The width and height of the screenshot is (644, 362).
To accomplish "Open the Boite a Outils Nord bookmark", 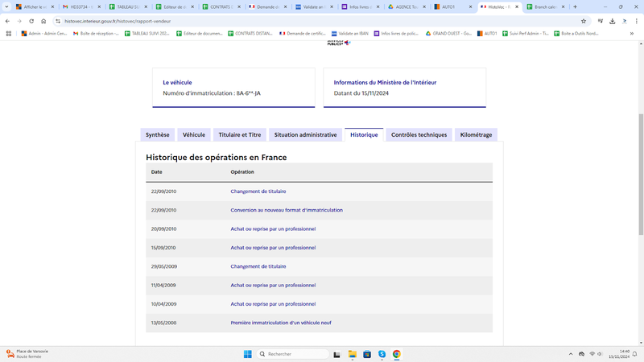I will (576, 34).
